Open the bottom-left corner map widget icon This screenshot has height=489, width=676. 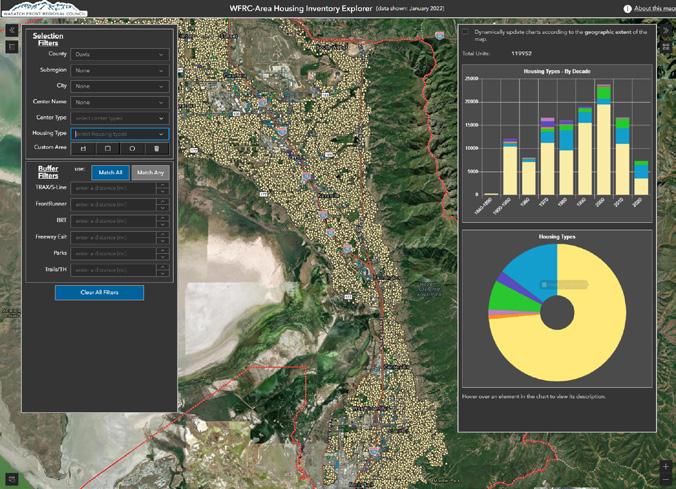tap(12, 479)
